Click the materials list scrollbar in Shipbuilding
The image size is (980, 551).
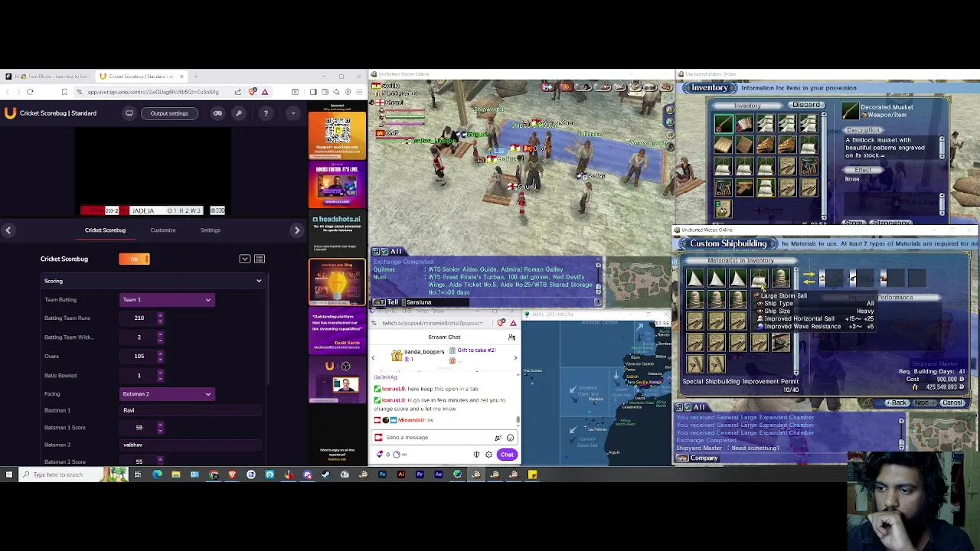pyautogui.click(x=796, y=321)
